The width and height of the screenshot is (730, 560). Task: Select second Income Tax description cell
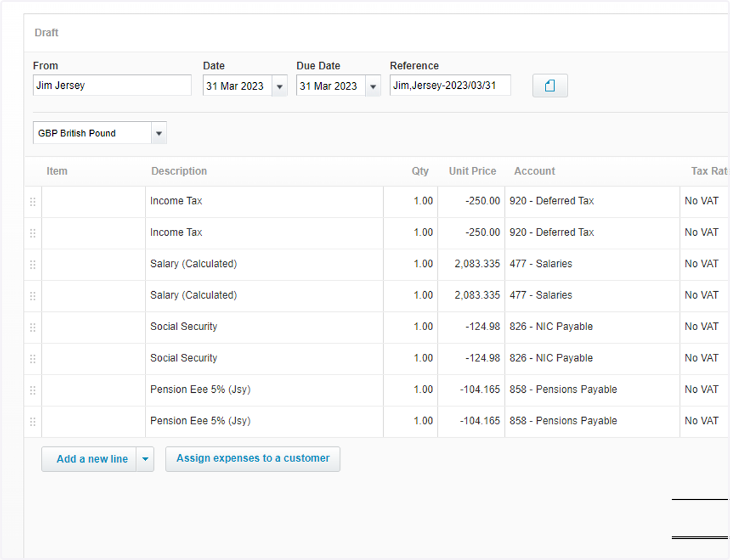pyautogui.click(x=264, y=233)
